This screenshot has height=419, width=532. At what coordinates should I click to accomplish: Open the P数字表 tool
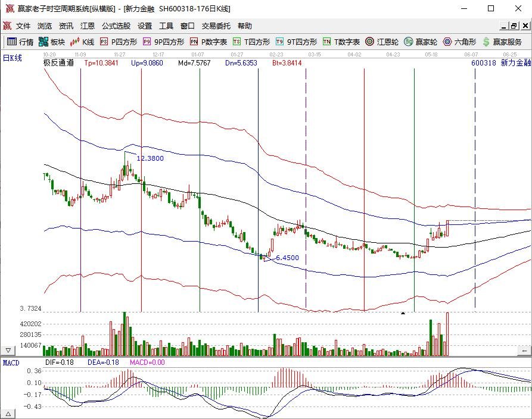tap(209, 42)
